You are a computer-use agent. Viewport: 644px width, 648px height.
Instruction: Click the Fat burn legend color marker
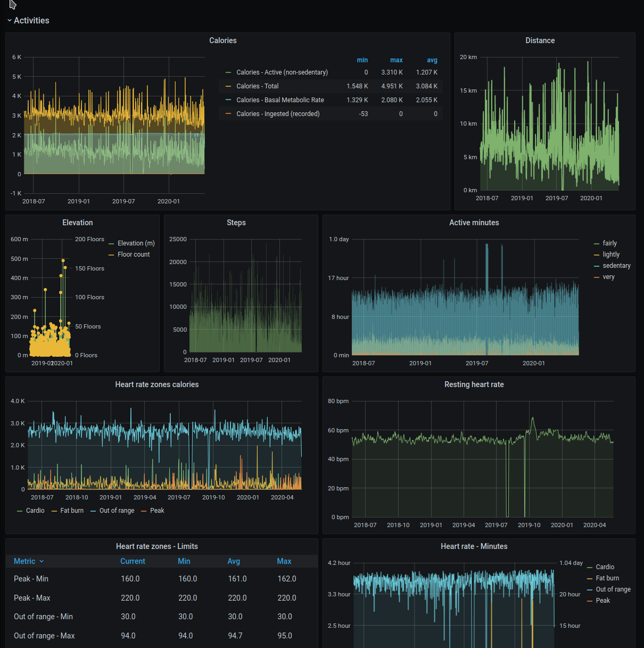coord(53,510)
